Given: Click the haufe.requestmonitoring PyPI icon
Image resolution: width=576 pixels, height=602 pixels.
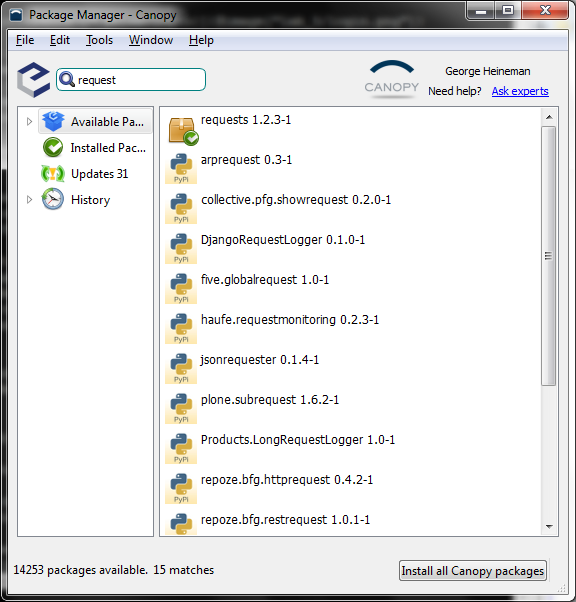Looking at the screenshot, I should tap(181, 328).
